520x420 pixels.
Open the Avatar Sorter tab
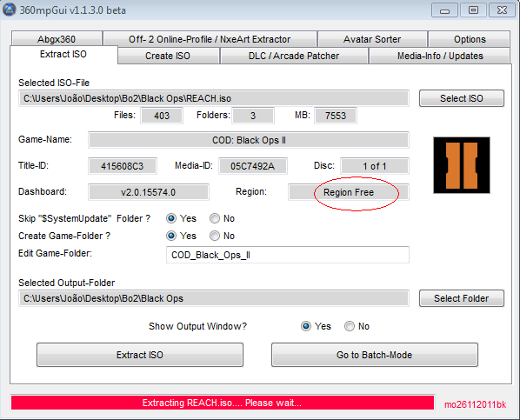372,39
